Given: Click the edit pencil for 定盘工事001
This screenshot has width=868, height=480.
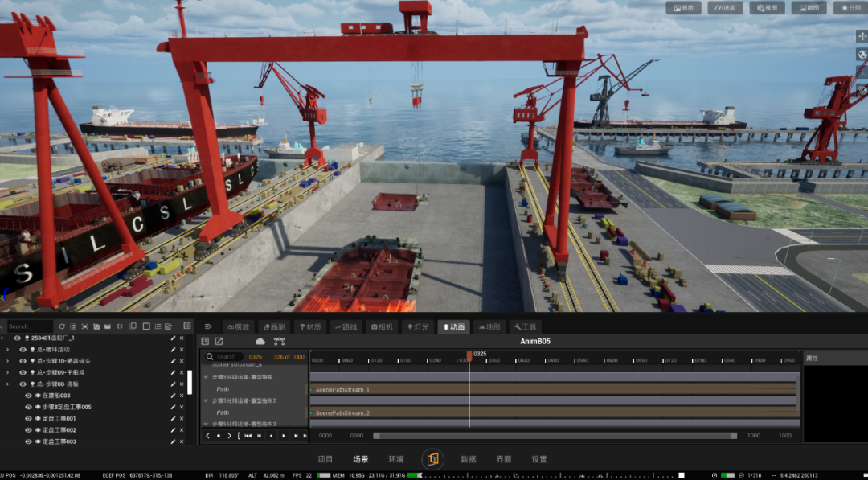Looking at the screenshot, I should coord(173,419).
